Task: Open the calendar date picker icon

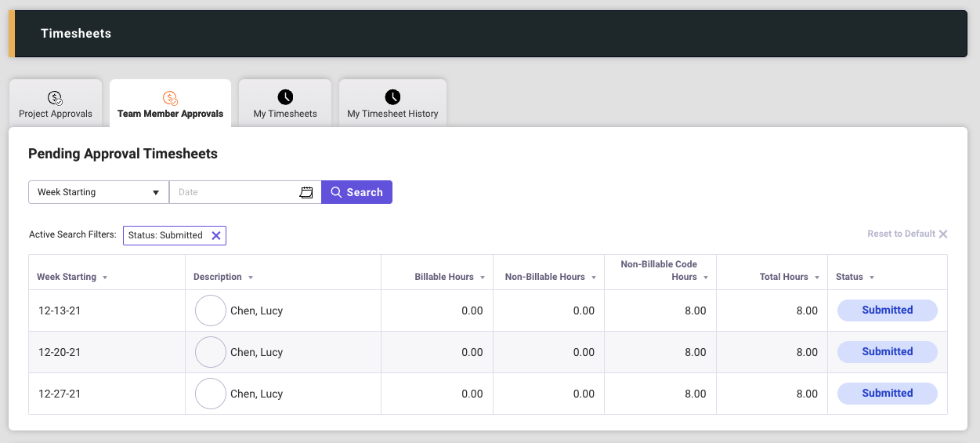Action: pyautogui.click(x=306, y=192)
